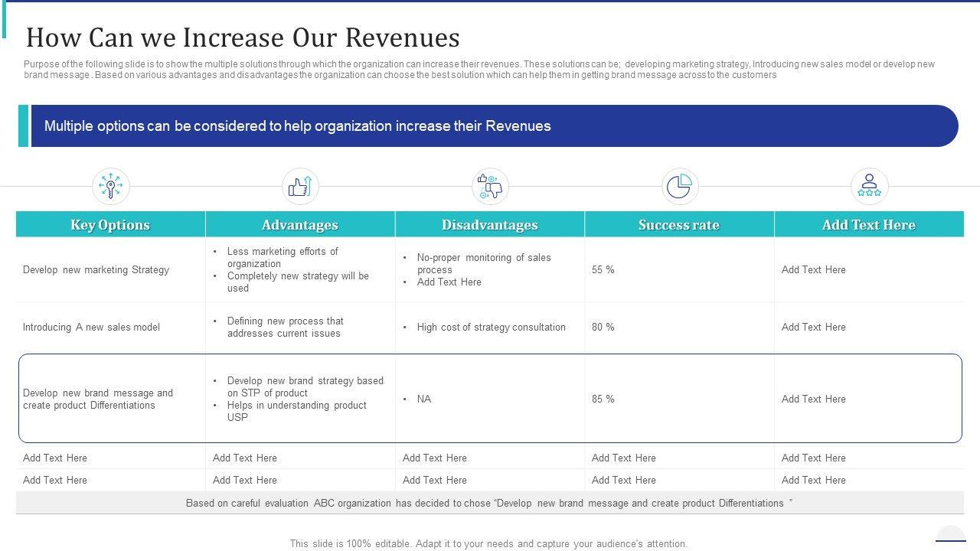Image resolution: width=980 pixels, height=551 pixels.
Task: Click the blue banner about multiple options
Action: tap(490, 126)
